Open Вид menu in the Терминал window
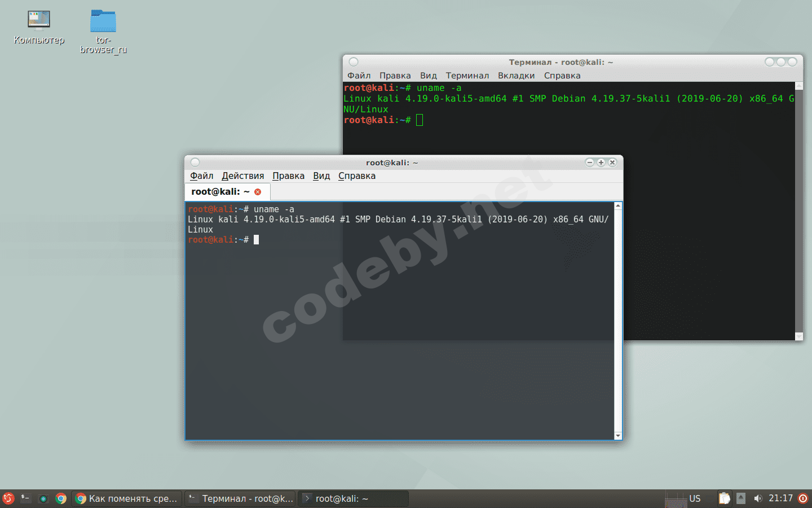The height and width of the screenshot is (508, 812). click(x=428, y=76)
